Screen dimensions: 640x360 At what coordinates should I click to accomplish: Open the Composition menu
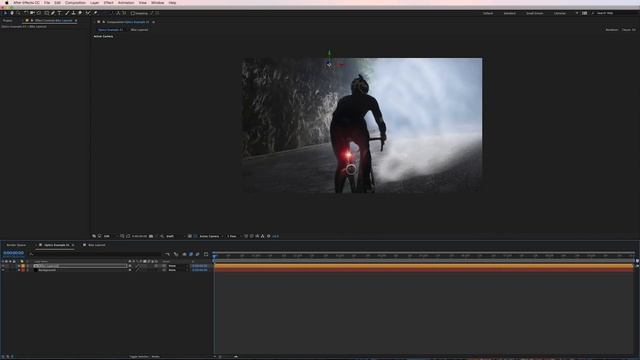pos(76,2)
